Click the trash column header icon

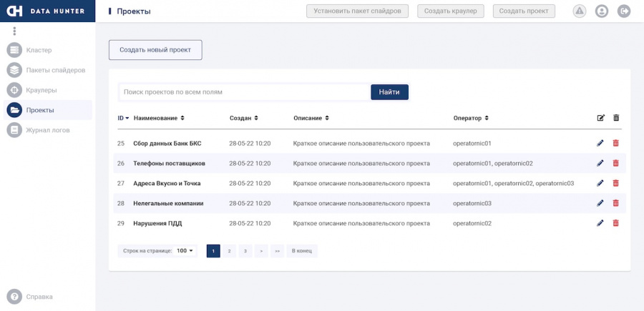click(x=616, y=118)
